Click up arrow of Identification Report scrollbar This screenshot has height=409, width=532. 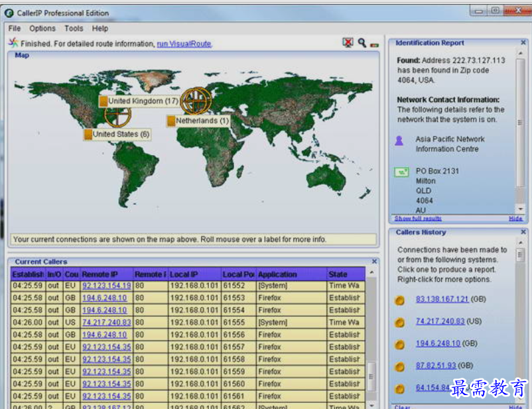click(520, 54)
